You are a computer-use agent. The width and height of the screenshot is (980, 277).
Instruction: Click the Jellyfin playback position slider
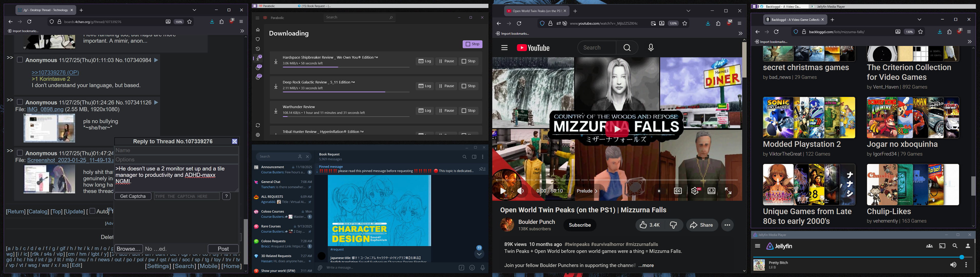coord(863,257)
